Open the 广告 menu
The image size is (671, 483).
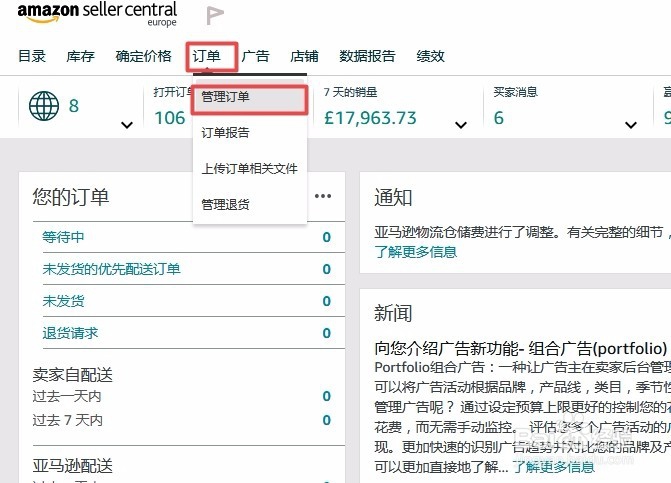(255, 56)
